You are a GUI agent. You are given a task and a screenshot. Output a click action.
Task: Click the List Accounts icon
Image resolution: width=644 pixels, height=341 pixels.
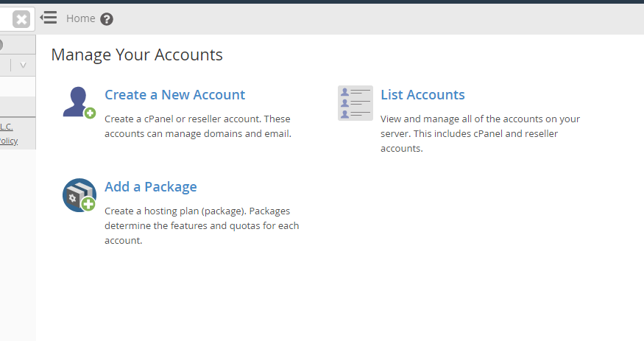pos(355,103)
